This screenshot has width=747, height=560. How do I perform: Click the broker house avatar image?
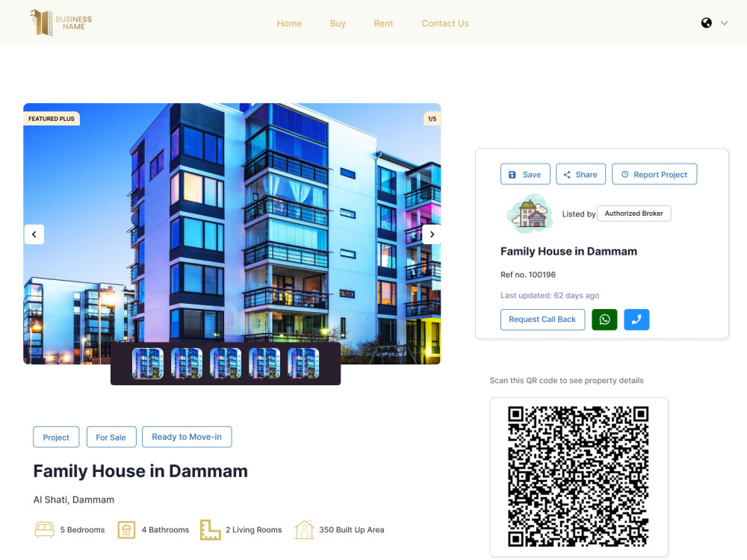530,214
